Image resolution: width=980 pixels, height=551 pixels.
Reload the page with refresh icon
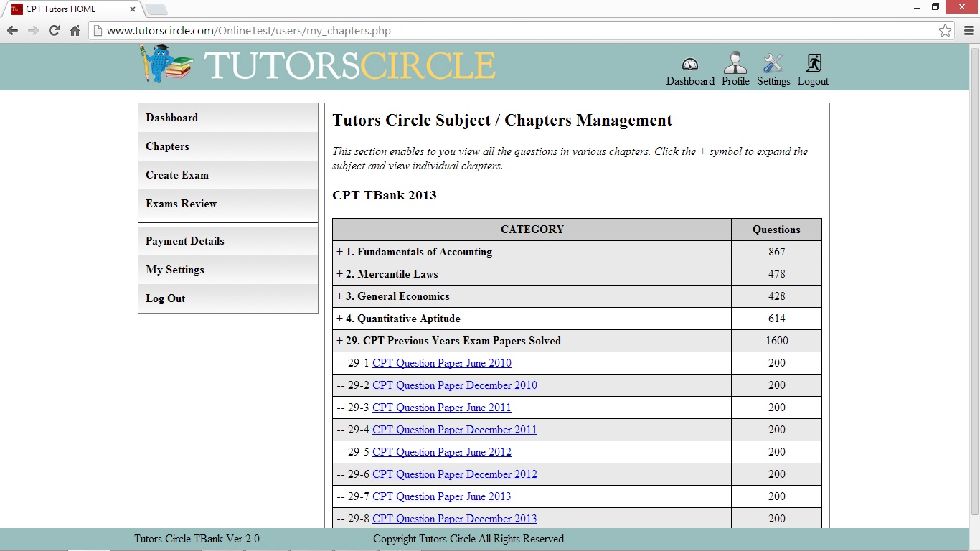(54, 31)
